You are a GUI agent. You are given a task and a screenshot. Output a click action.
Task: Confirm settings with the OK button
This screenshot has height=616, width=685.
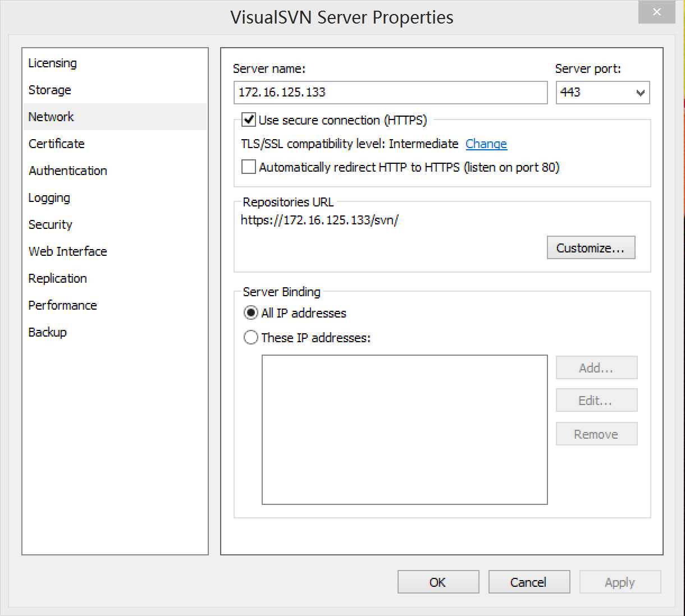(438, 582)
